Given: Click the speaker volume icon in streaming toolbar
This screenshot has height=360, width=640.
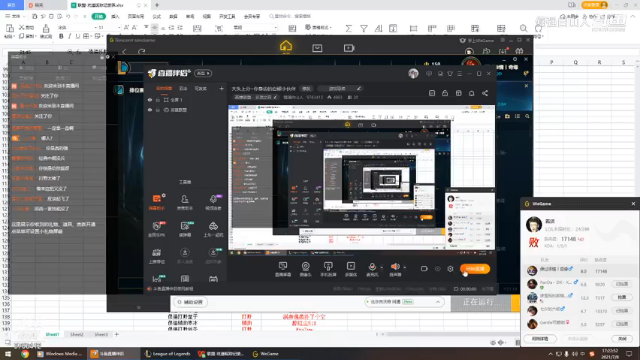Looking at the screenshot, I should tap(395, 267).
